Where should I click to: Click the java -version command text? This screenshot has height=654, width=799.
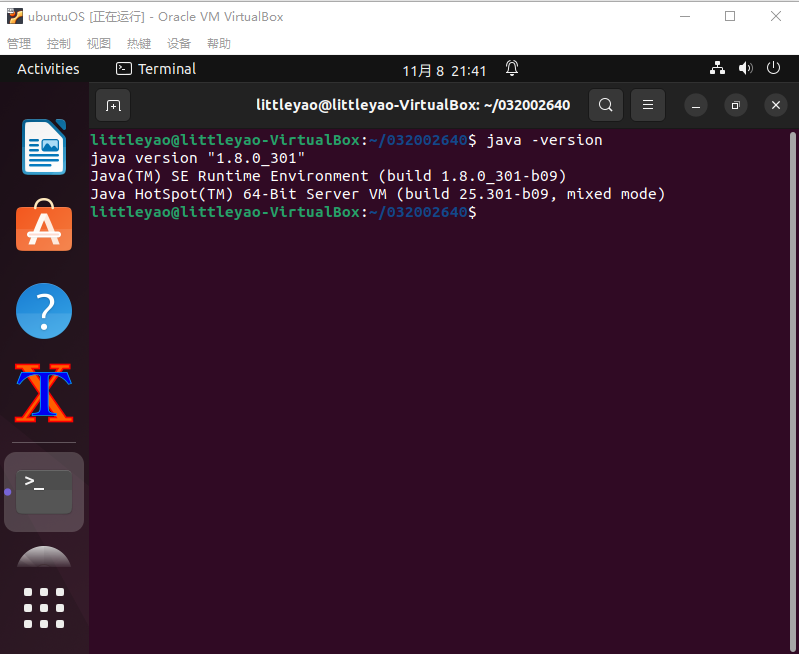544,140
